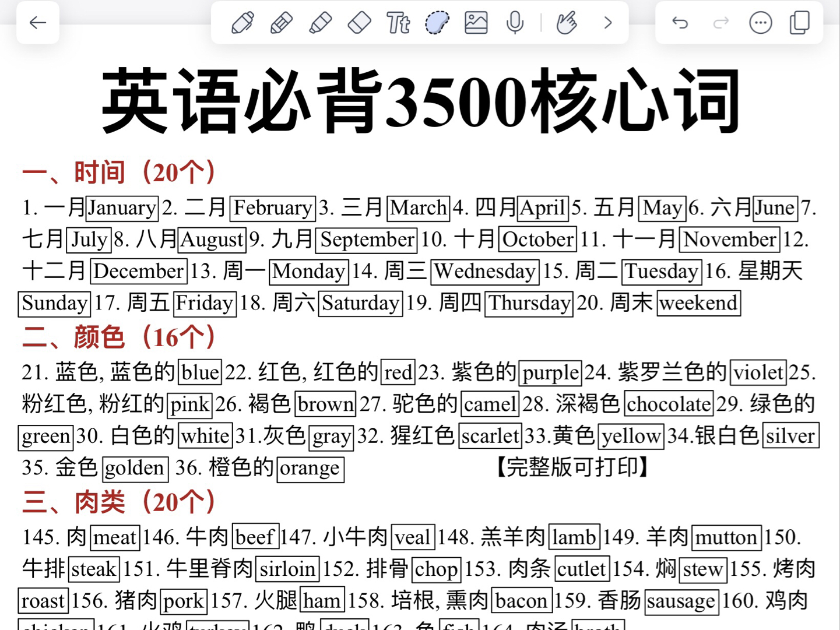Viewport: 840px width, 630px height.
Task: Undo the last action
Action: tap(680, 23)
